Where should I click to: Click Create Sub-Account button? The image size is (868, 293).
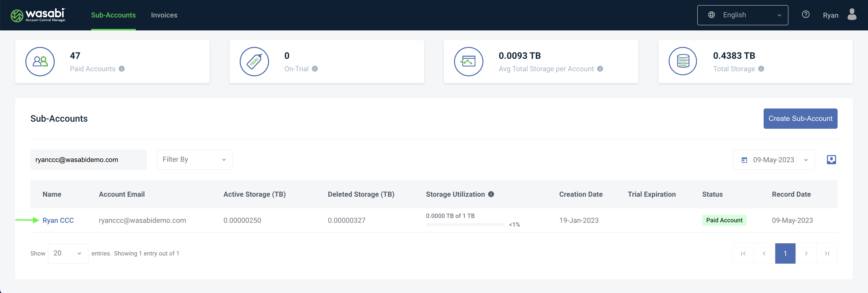point(800,118)
